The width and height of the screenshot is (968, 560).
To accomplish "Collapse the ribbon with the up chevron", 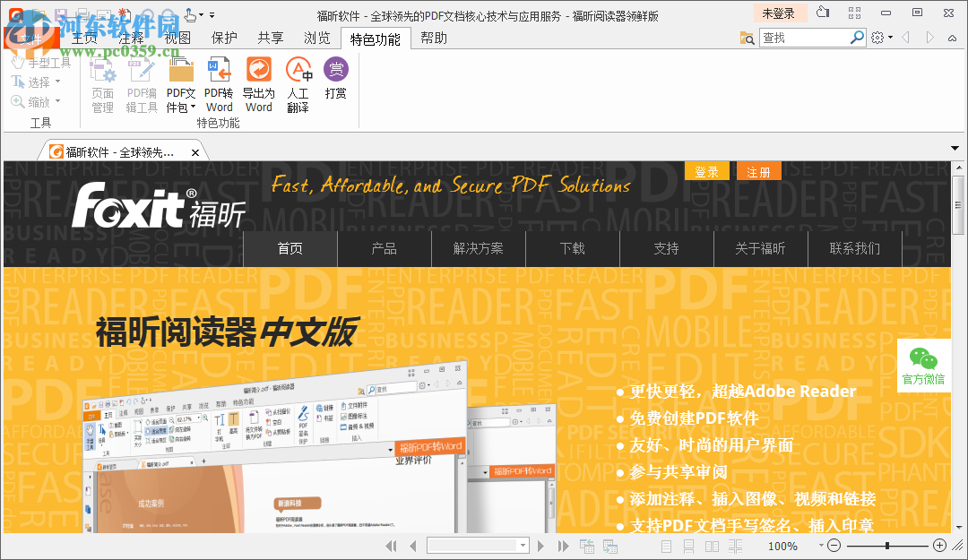I will 953,39.
